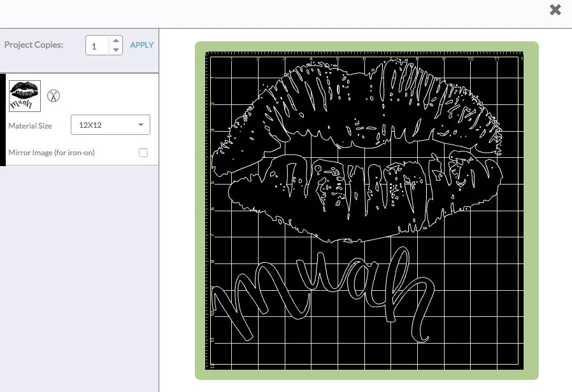Click the 'Project Copies:' label

pos(34,45)
